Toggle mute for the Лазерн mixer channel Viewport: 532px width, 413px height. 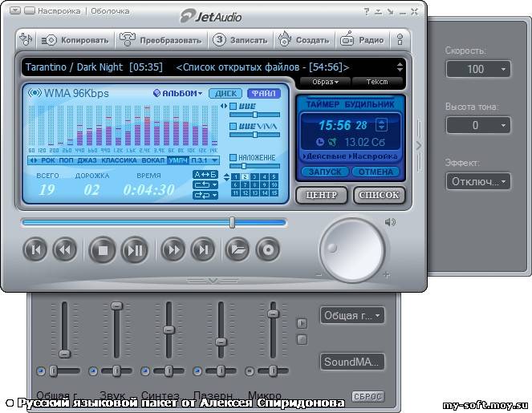point(197,371)
